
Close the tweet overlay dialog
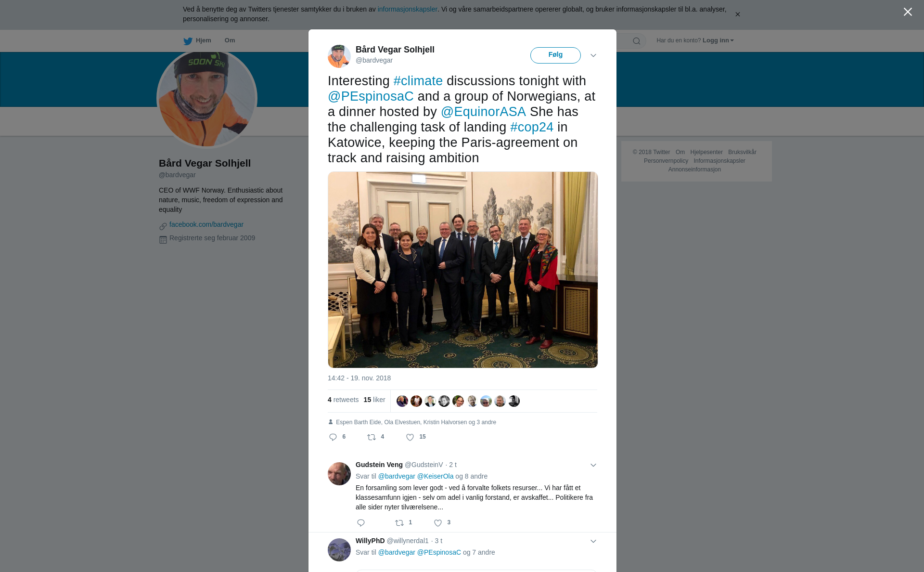[x=908, y=12]
